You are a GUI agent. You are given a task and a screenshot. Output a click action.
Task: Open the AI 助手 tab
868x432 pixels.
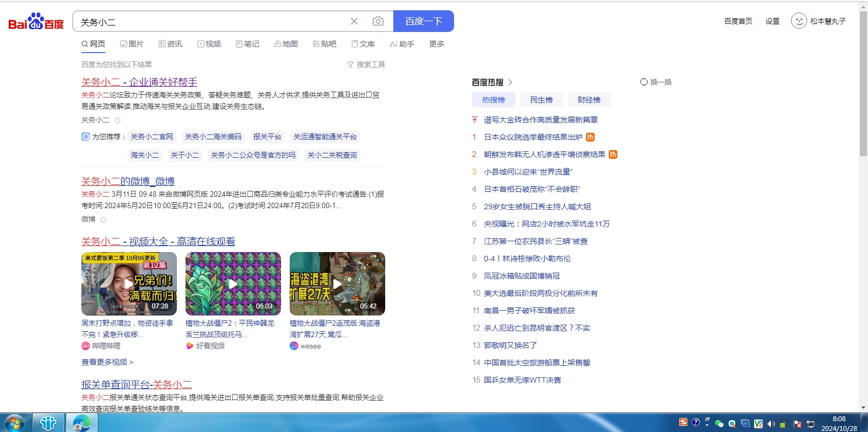(402, 44)
